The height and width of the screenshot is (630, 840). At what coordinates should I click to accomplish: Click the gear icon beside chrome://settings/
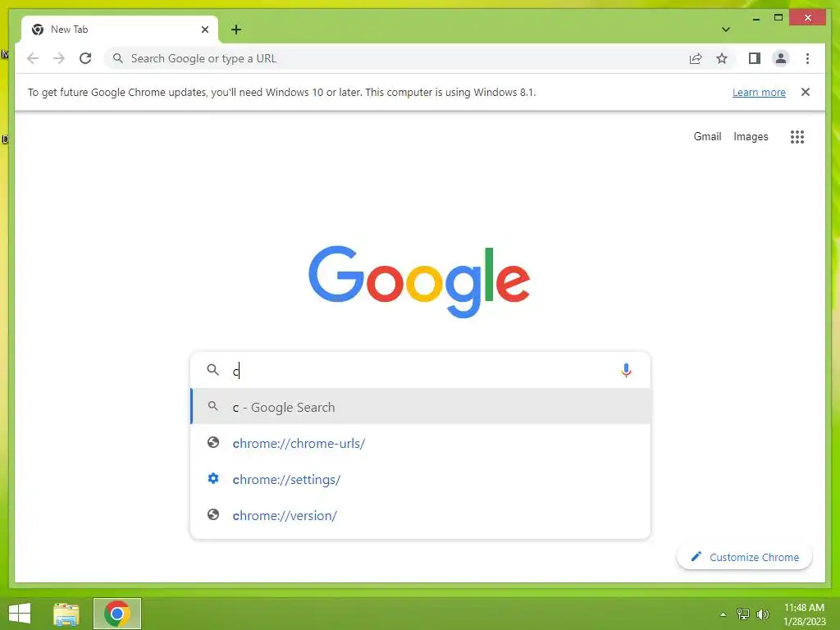pos(213,478)
